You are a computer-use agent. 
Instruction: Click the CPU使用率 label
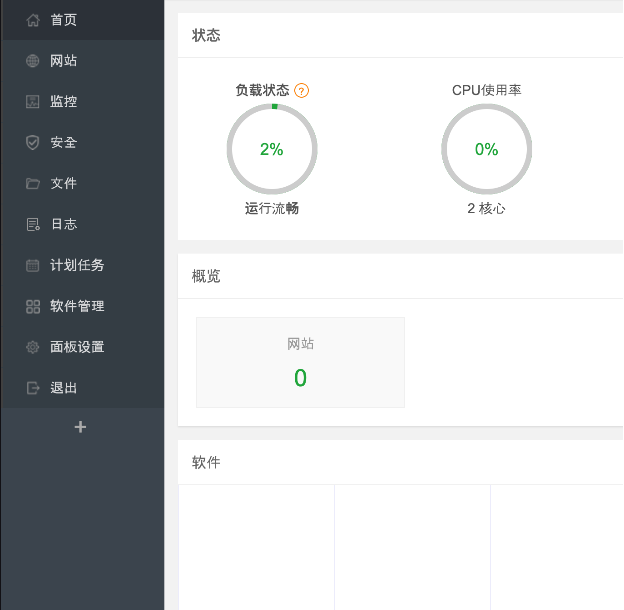pos(487,90)
